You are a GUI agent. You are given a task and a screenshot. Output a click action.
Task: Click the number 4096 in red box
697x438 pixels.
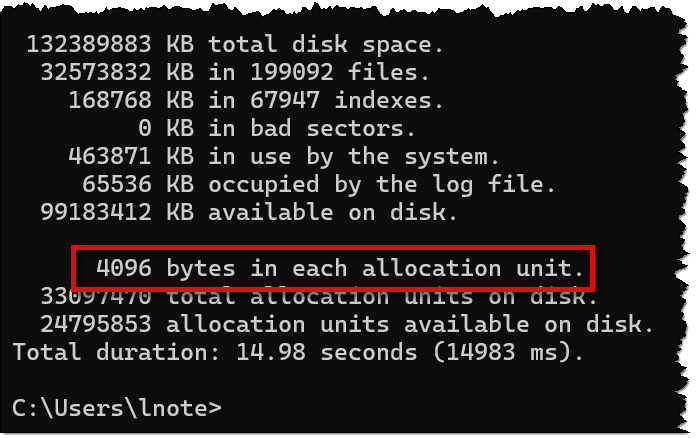[124, 268]
